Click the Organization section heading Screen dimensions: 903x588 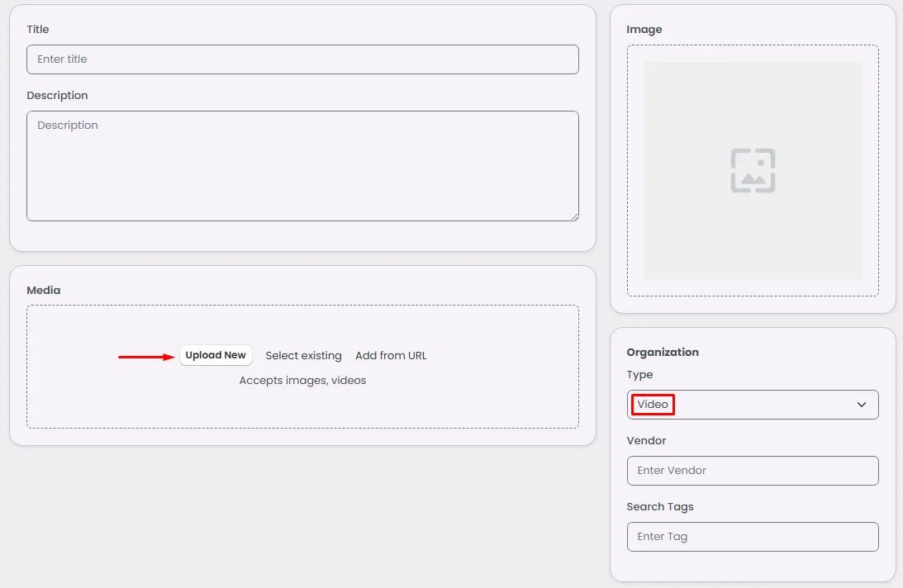[663, 353]
